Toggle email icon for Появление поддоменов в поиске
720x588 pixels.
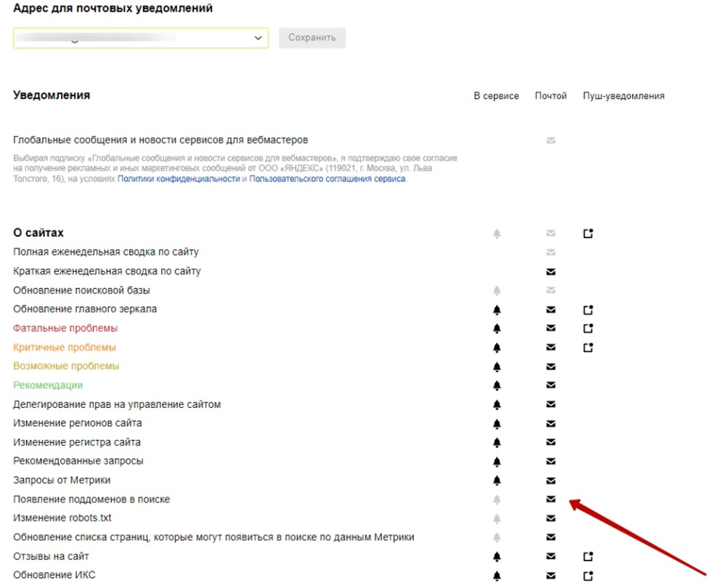tap(551, 499)
